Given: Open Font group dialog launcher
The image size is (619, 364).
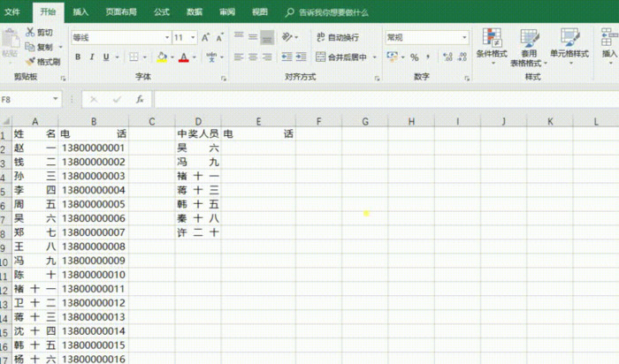Looking at the screenshot, I should point(224,79).
